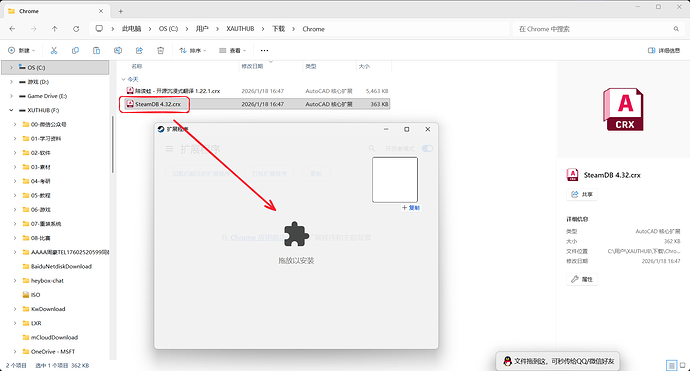Viewport: 690px width, 371px height.
Task: Click the QQ/WeChat file transfer popup
Action: (558, 361)
